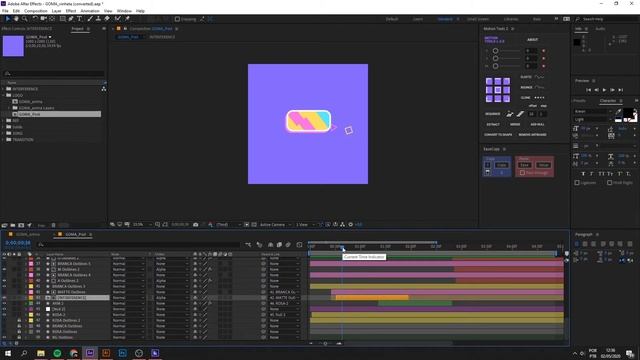Open the viewer resolution dropdown showing Third
This screenshot has height=360, width=640.
tap(228, 224)
